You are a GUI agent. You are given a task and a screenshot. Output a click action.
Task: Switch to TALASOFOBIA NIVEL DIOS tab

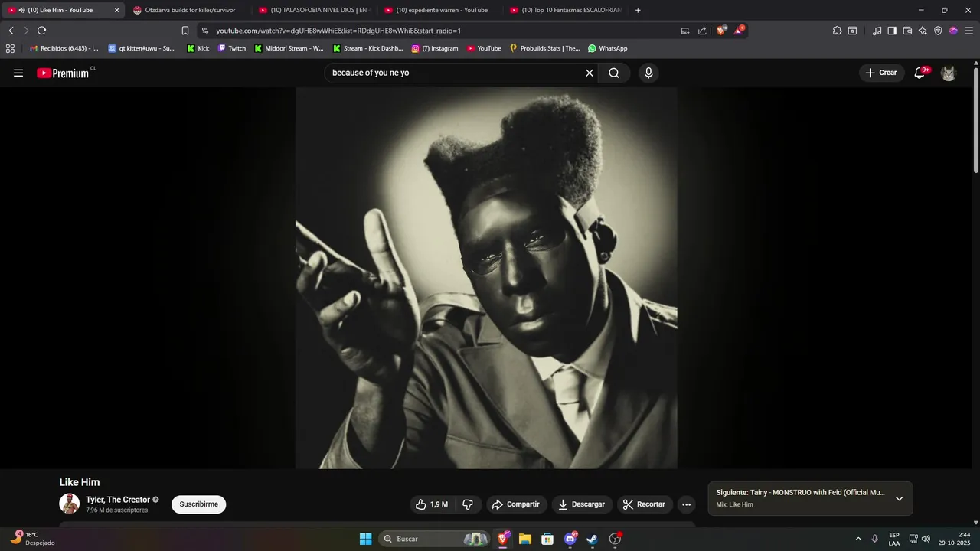(x=314, y=10)
